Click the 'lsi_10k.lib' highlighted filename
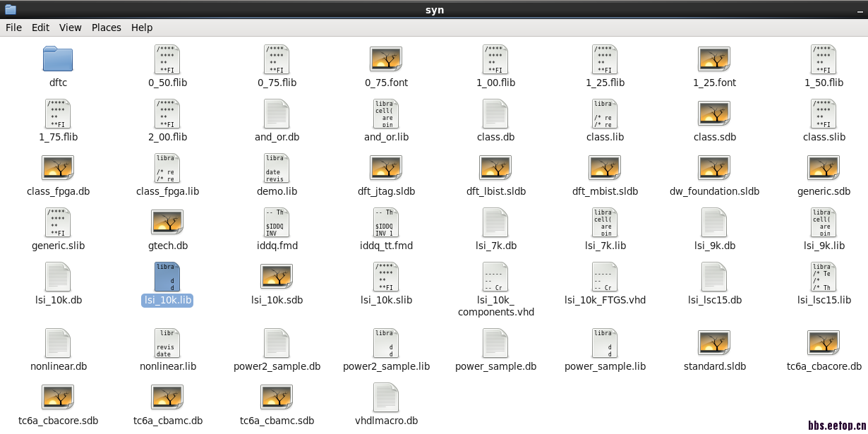868x434 pixels. [167, 300]
